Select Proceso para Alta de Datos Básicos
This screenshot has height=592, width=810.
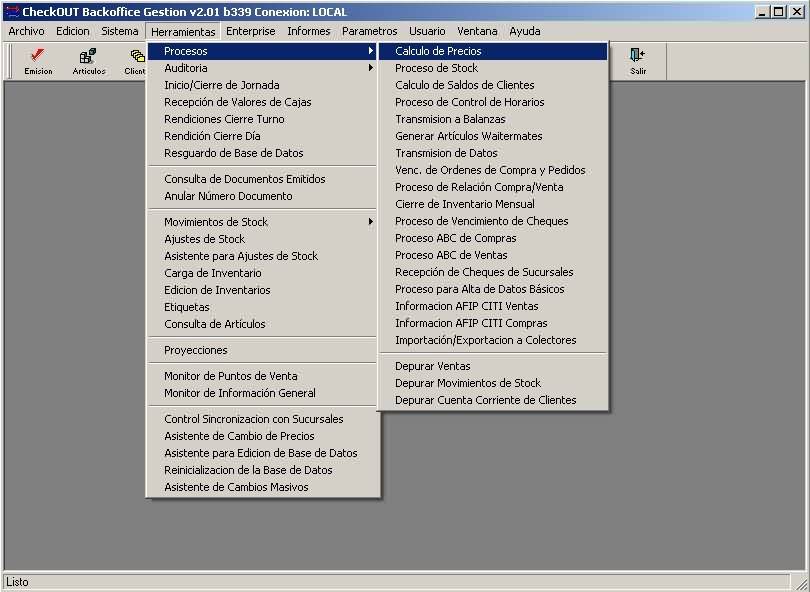pos(493,290)
